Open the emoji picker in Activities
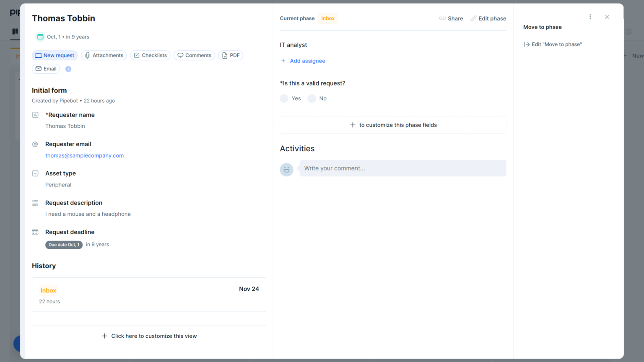 tap(286, 169)
